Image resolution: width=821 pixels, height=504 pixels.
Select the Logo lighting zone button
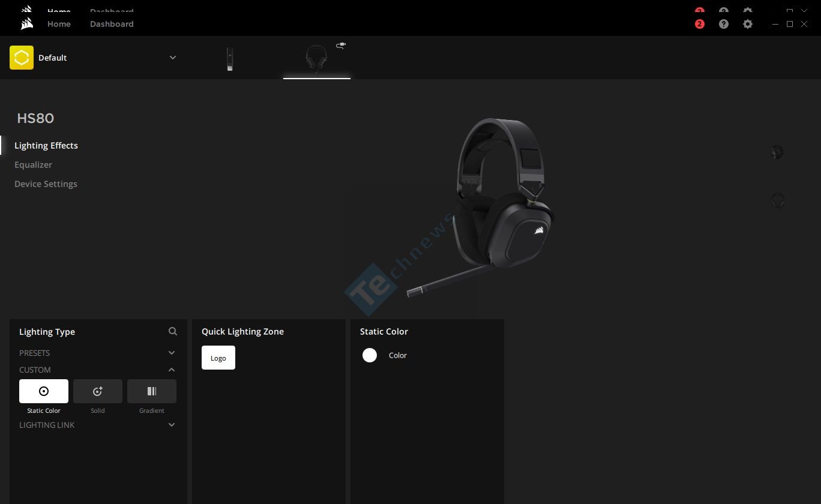point(218,358)
